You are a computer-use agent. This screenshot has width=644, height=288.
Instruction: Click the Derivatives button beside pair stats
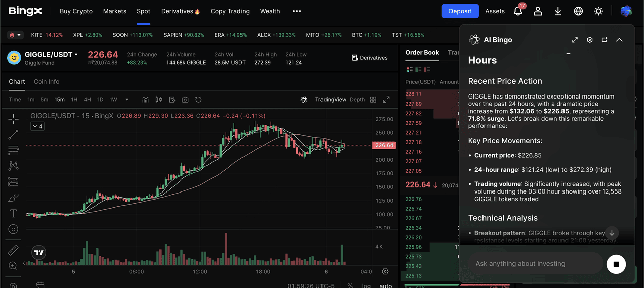(370, 58)
